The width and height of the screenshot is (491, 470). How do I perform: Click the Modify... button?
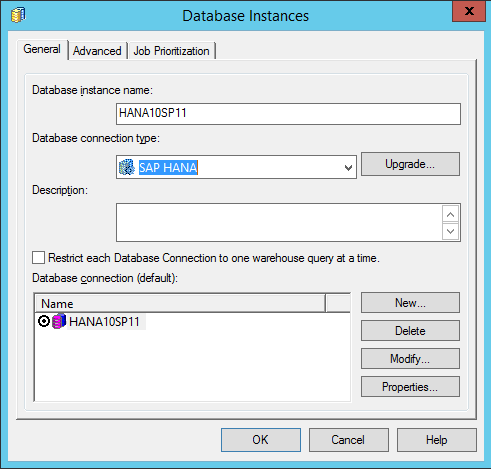pyautogui.click(x=410, y=359)
